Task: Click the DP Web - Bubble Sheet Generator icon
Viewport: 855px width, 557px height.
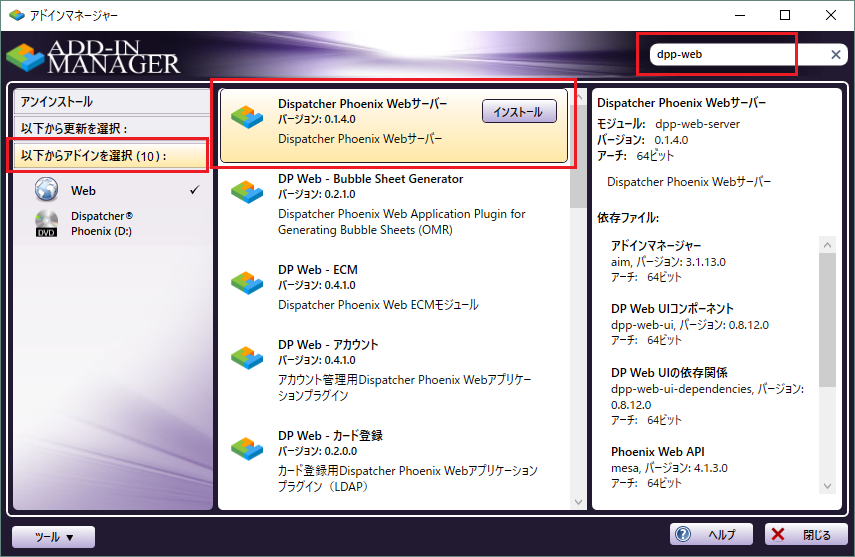Action: (247, 191)
